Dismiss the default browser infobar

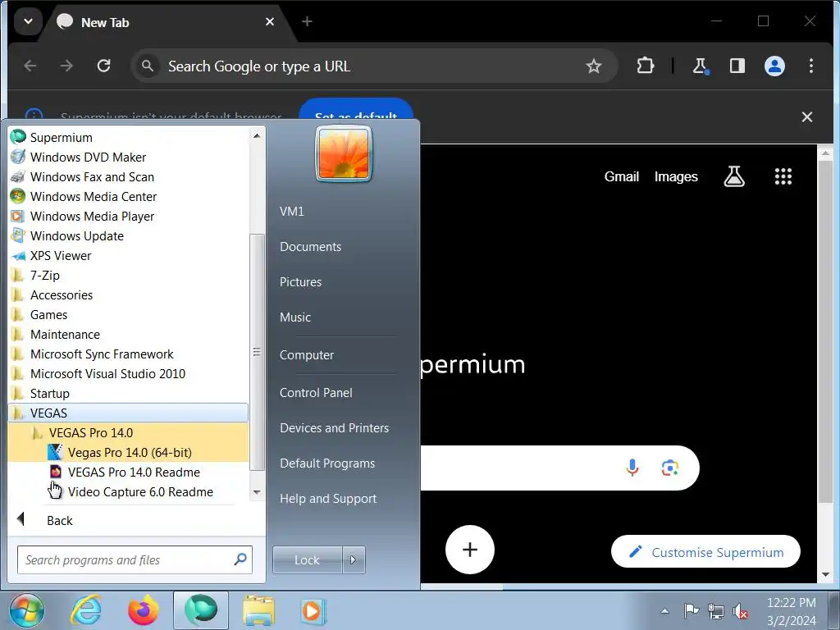807,116
